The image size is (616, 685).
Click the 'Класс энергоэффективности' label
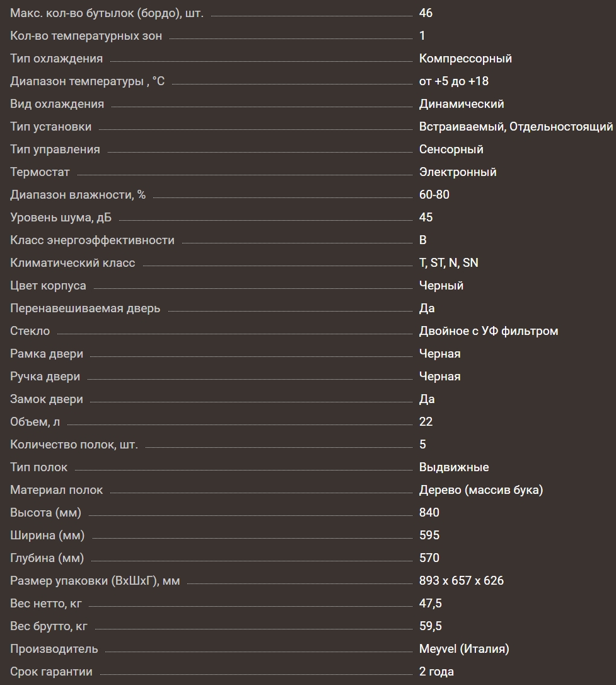[x=92, y=240]
